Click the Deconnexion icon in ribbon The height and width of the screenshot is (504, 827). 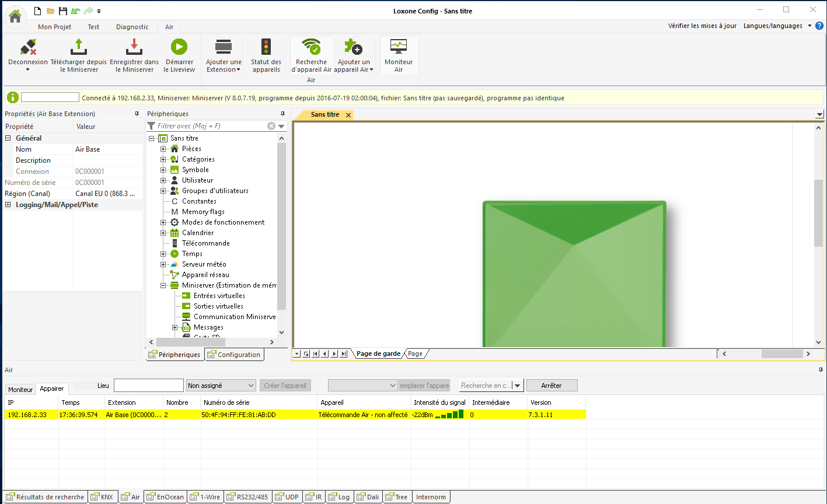(28, 47)
